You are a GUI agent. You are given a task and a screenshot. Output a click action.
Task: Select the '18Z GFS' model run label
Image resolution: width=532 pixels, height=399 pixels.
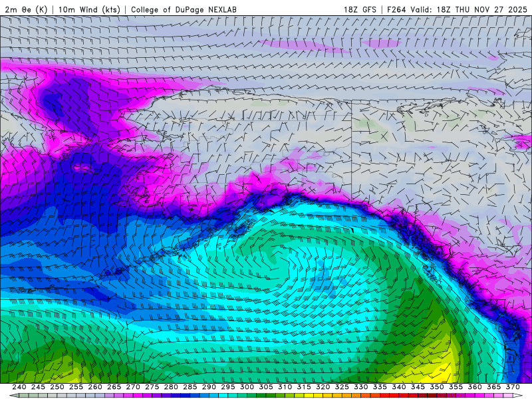[360, 9]
